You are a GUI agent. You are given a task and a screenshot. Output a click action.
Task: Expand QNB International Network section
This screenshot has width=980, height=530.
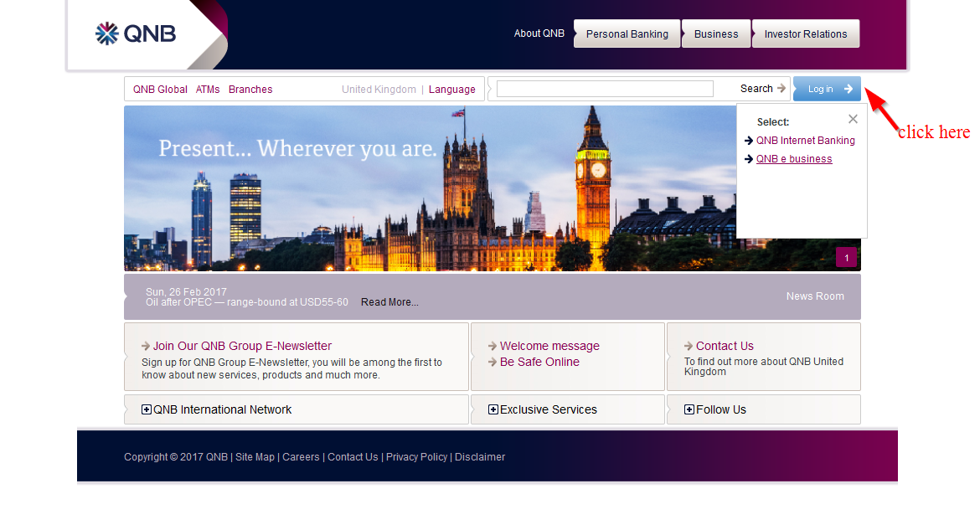216,410
